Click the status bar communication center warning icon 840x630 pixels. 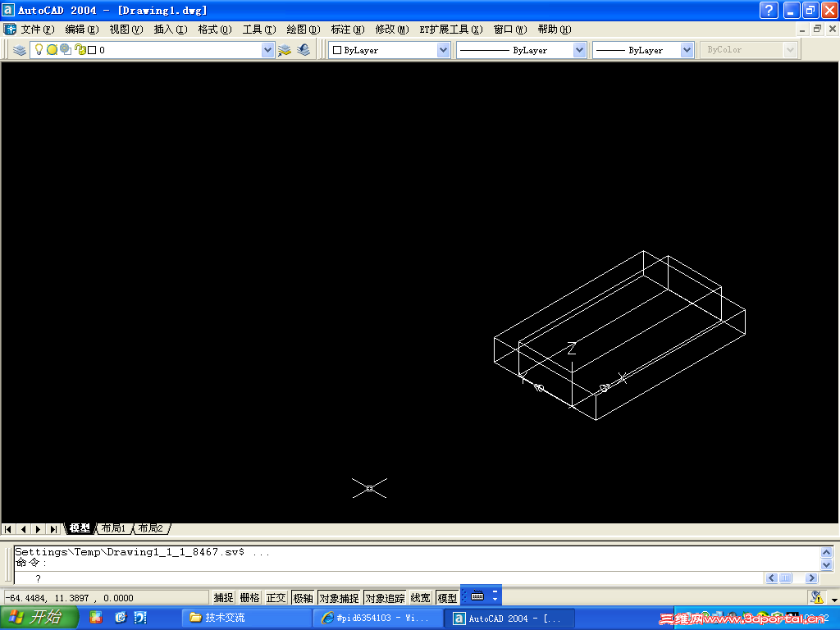tap(816, 597)
